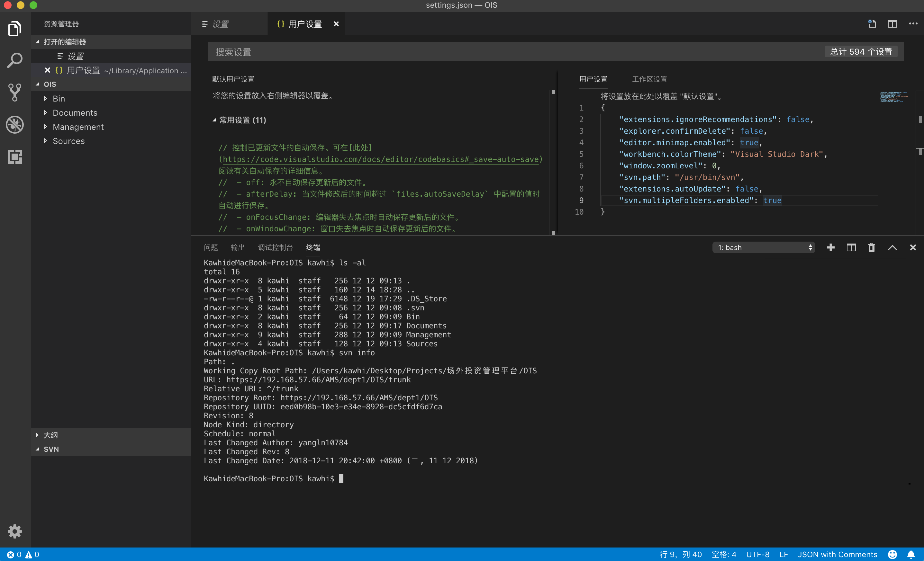The width and height of the screenshot is (924, 561).
Task: Click the default settings vertical scrollbar
Action: 554,162
